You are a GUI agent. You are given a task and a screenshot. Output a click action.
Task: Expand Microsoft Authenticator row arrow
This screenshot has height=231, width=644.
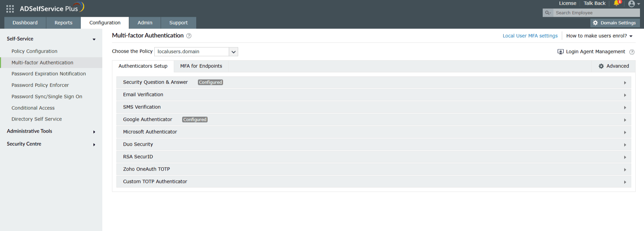pos(625,132)
